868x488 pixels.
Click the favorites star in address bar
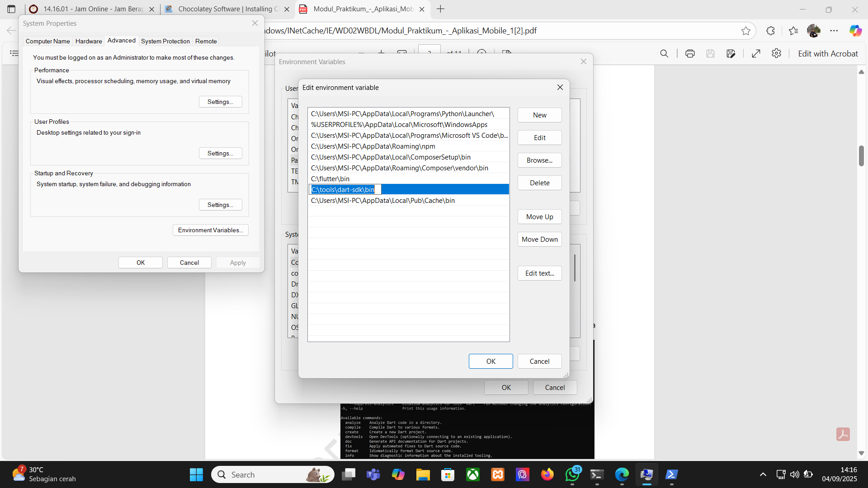pyautogui.click(x=746, y=31)
